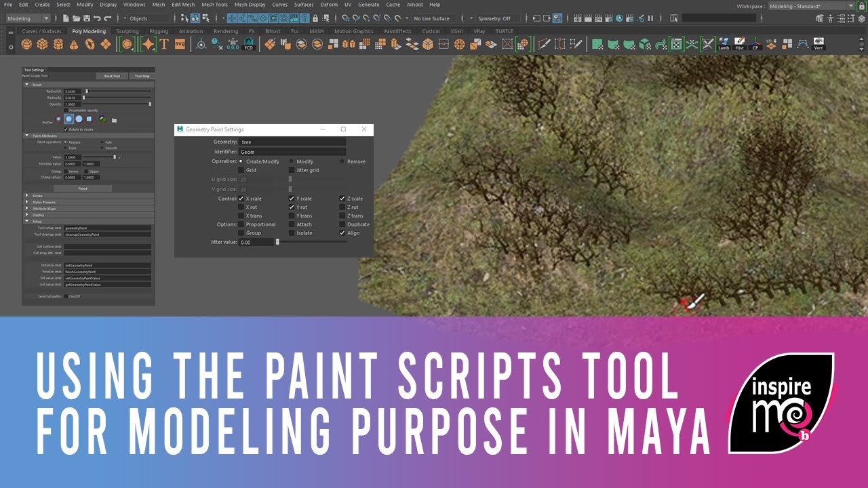
Task: Toggle the Z scale checkbox
Action: tap(342, 199)
